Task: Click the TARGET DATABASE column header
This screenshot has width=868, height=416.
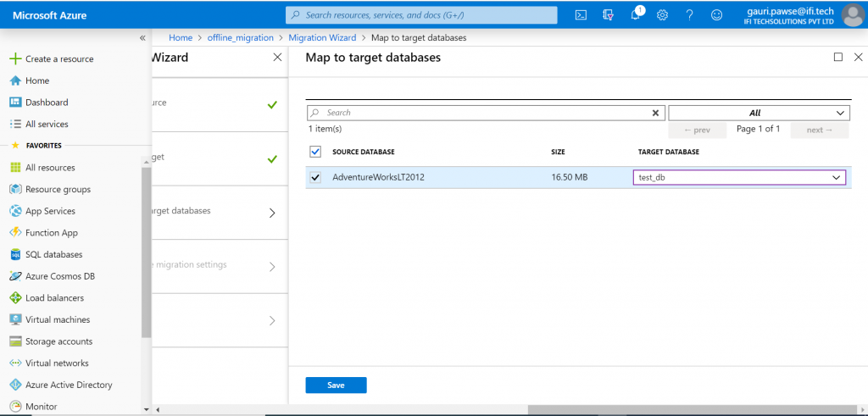Action: coord(669,153)
